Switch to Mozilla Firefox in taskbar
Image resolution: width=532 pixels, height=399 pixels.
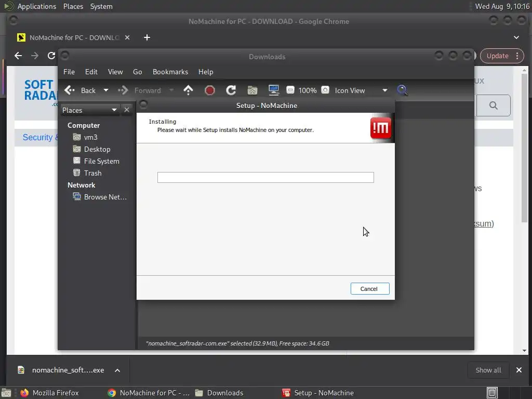coord(50,393)
